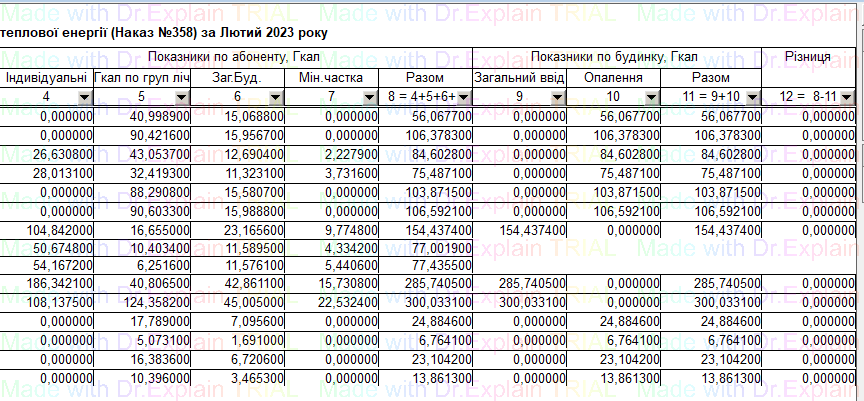The width and height of the screenshot is (864, 401).
Task: Open filter dropdown for column 9
Action: pos(558,97)
